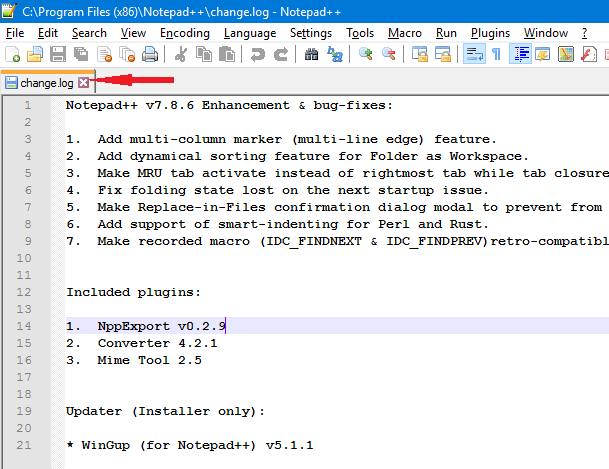The height and width of the screenshot is (469, 609).
Task: Click the '* WinGup (for Notepad++) v5.1.1' line
Action: coord(189,445)
